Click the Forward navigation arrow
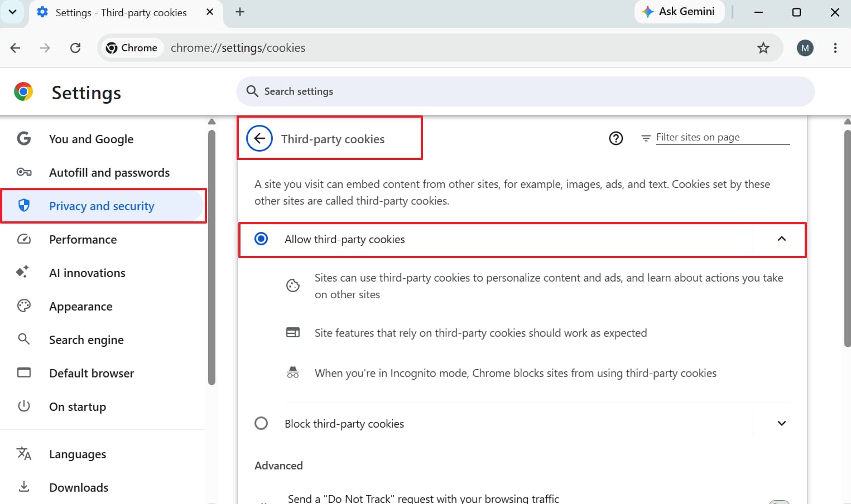This screenshot has width=851, height=504. pyautogui.click(x=45, y=48)
